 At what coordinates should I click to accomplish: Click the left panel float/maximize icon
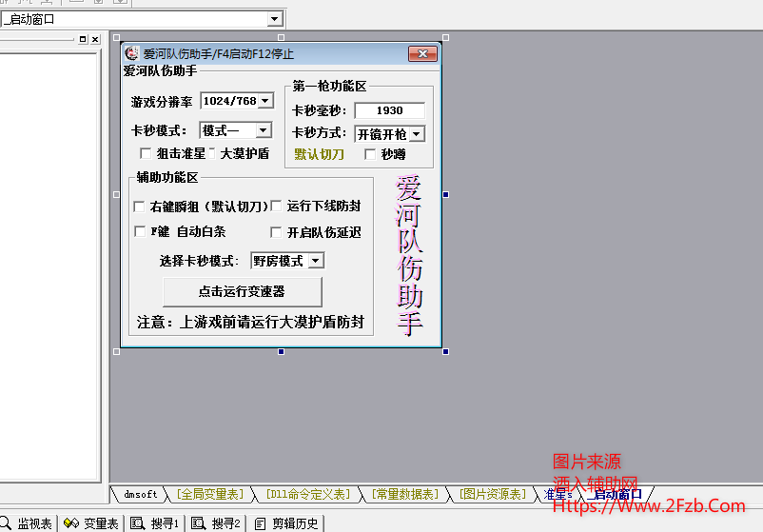click(x=83, y=39)
